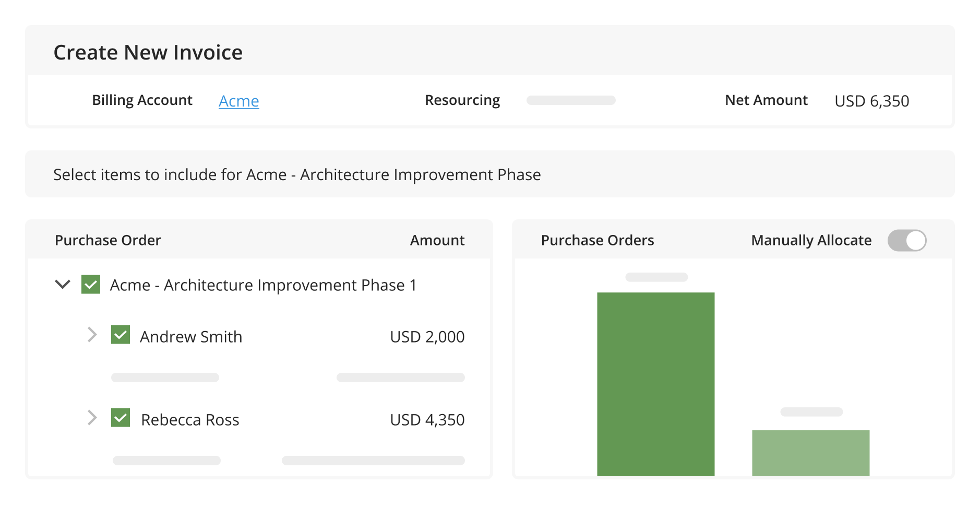980x506 pixels.
Task: Expand Rebecca Ross's line item details
Action: point(92,417)
